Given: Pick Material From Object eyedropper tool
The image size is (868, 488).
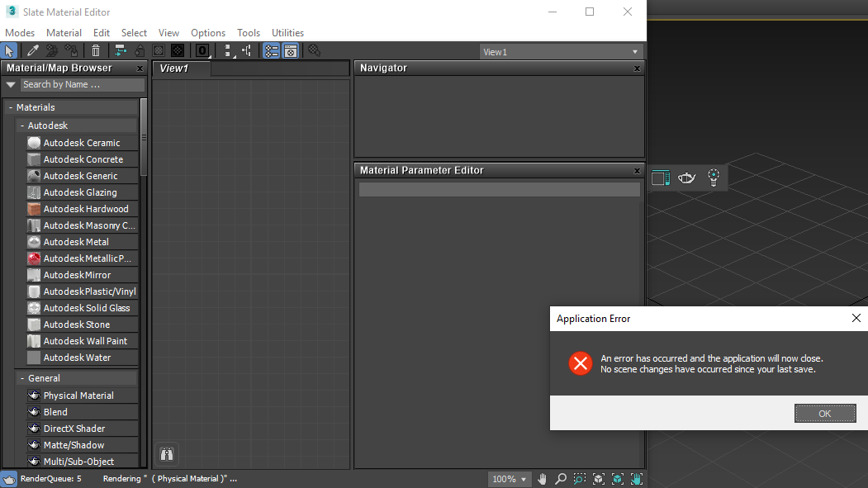Looking at the screenshot, I should click(x=33, y=51).
